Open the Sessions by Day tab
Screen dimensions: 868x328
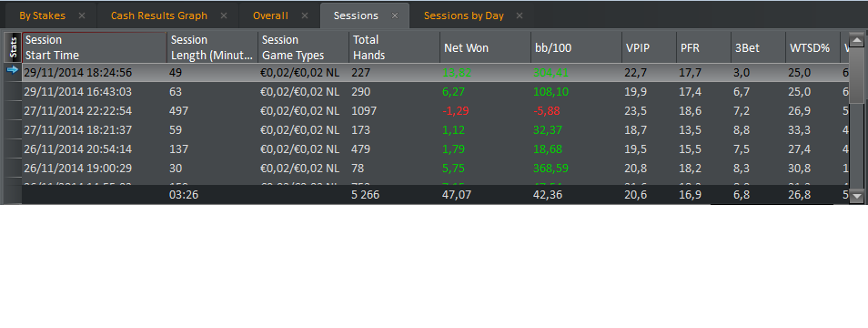point(464,15)
